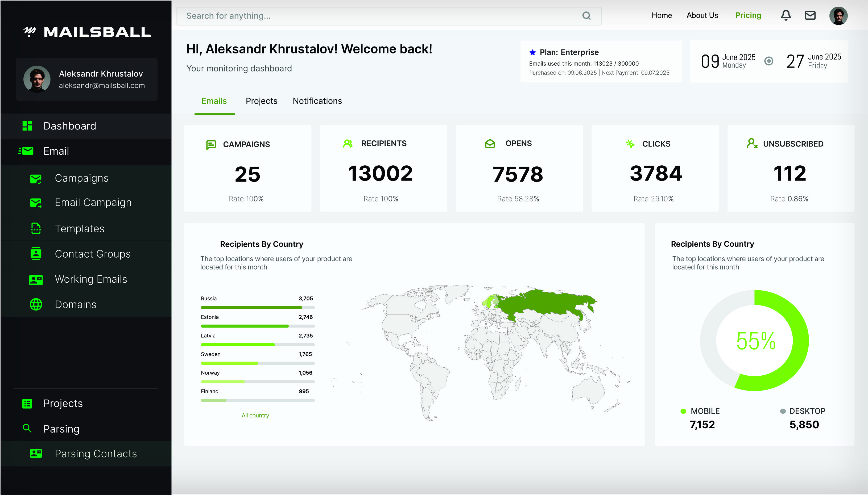Click the All country link

(x=255, y=416)
